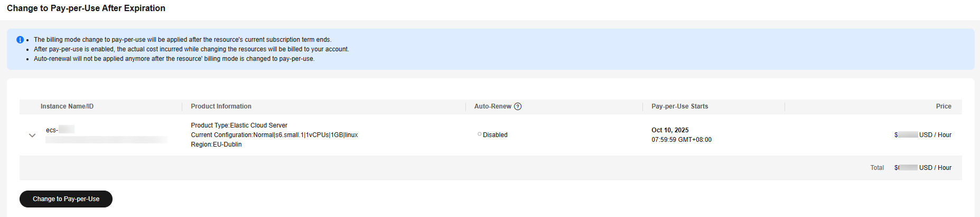
Task: Click the Pay-per-Use Starts column header
Action: click(679, 106)
